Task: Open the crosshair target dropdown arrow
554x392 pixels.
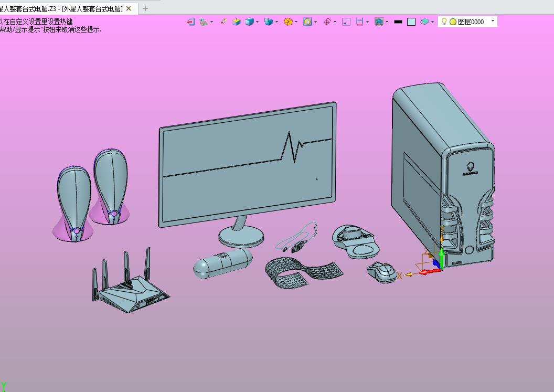Action: pos(335,22)
